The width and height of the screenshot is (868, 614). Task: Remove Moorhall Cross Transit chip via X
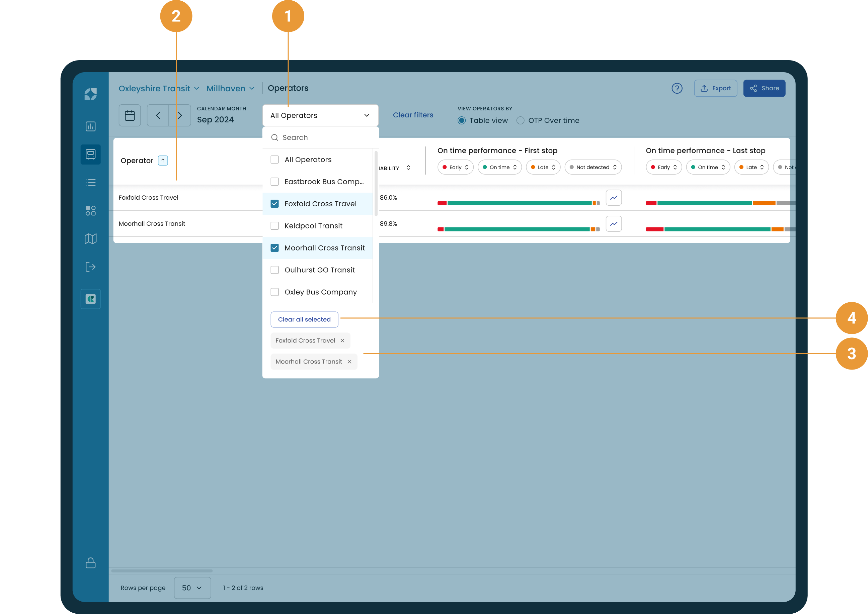pyautogui.click(x=349, y=362)
